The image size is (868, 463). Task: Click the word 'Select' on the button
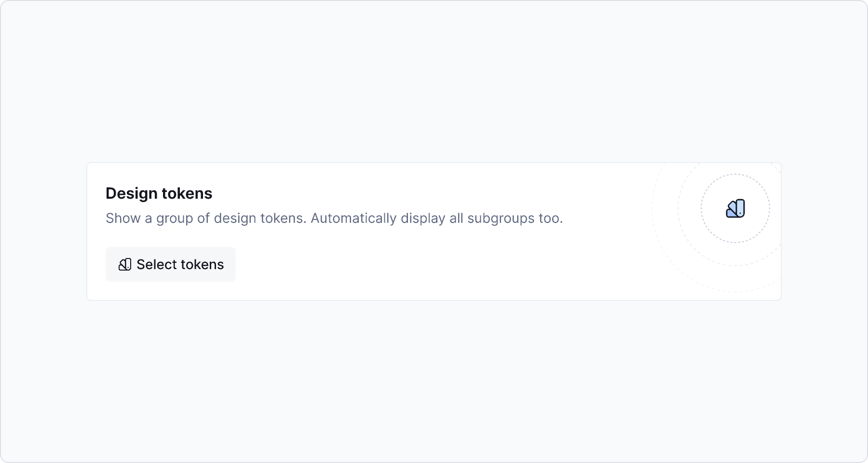click(157, 264)
